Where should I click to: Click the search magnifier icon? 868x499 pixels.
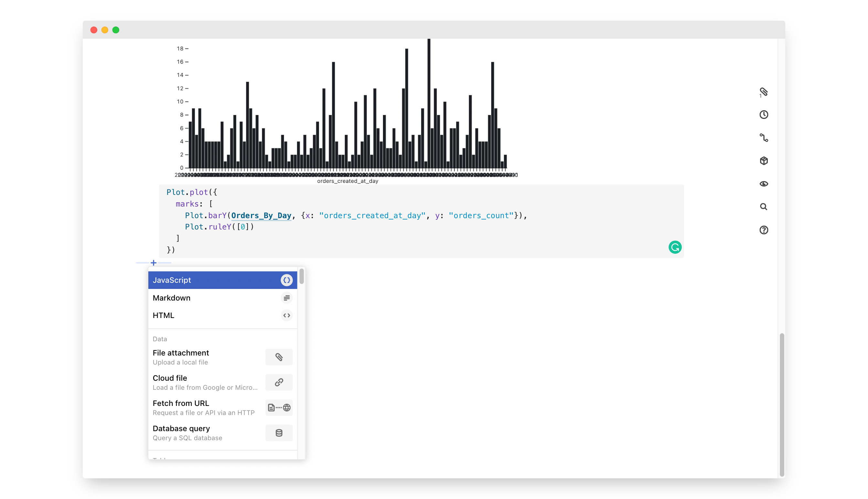[764, 207]
